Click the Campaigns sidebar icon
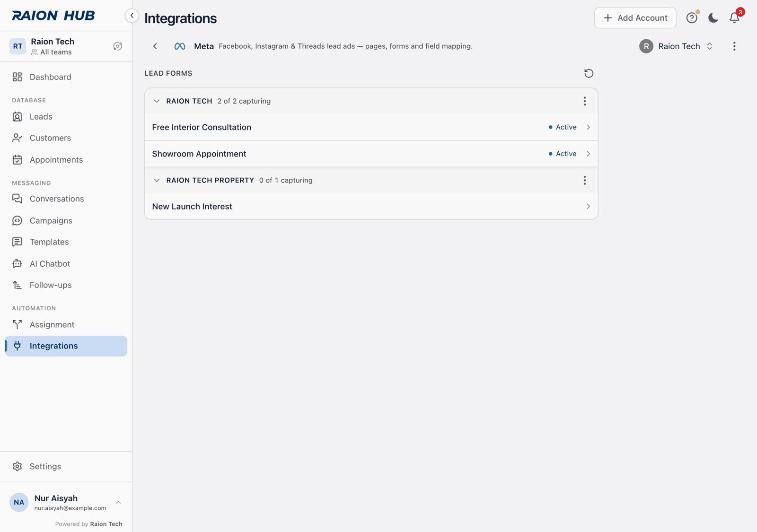Screen dimensions: 757x532 coord(18,221)
